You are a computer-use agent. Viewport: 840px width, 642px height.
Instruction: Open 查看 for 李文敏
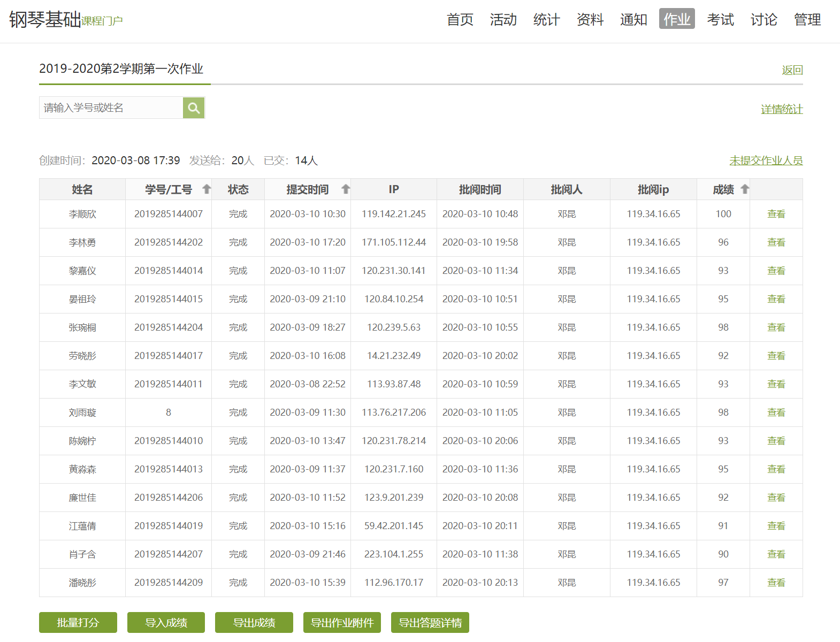pos(776,384)
